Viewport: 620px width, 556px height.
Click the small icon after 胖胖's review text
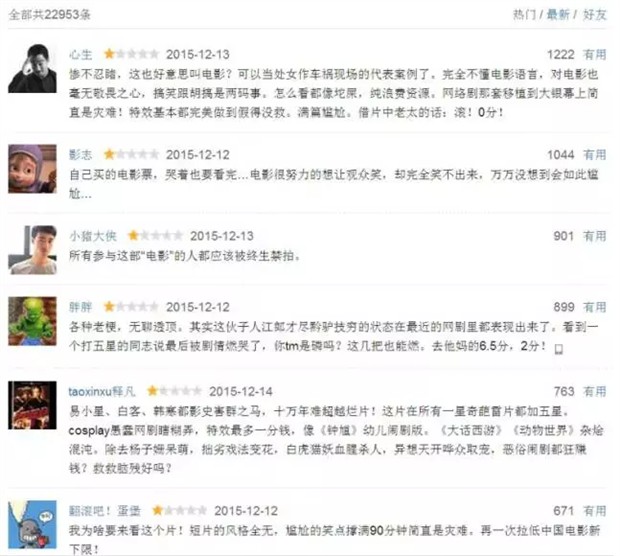click(x=558, y=349)
